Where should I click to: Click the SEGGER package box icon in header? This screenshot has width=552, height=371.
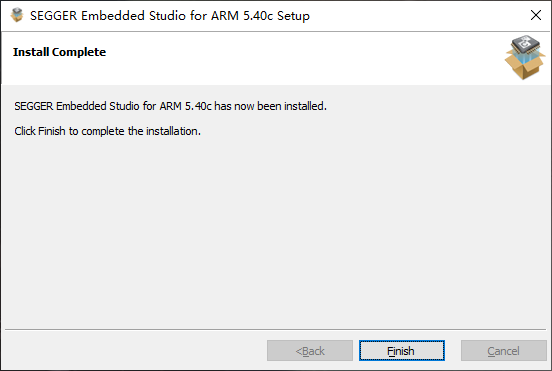pos(525,57)
